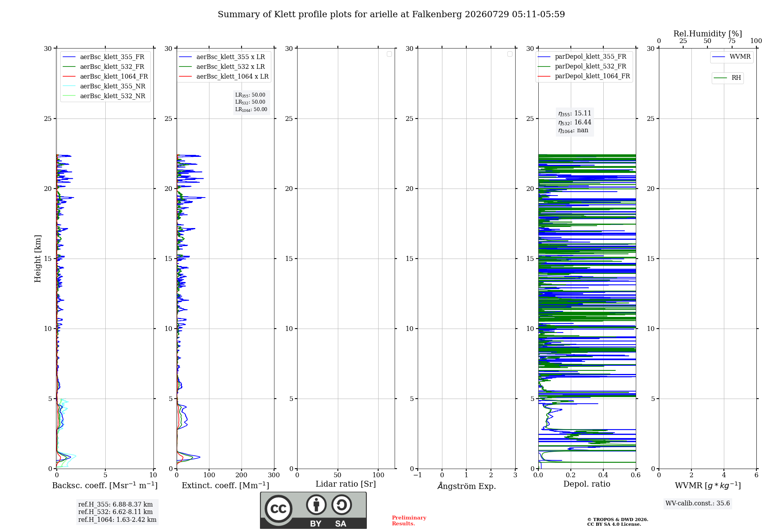Click the aerBsc_klett_532 x LR legend entry

[x=222, y=67]
